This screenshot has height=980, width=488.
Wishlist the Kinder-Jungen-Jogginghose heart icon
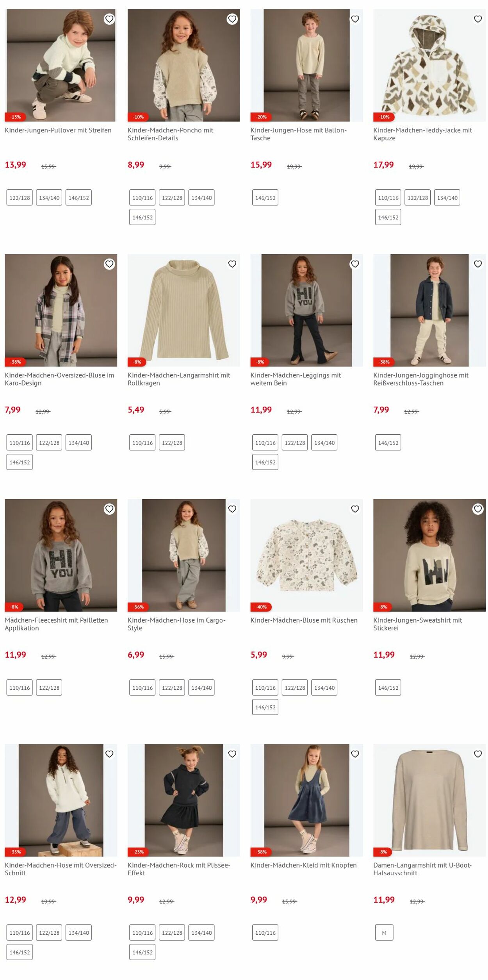click(x=478, y=264)
